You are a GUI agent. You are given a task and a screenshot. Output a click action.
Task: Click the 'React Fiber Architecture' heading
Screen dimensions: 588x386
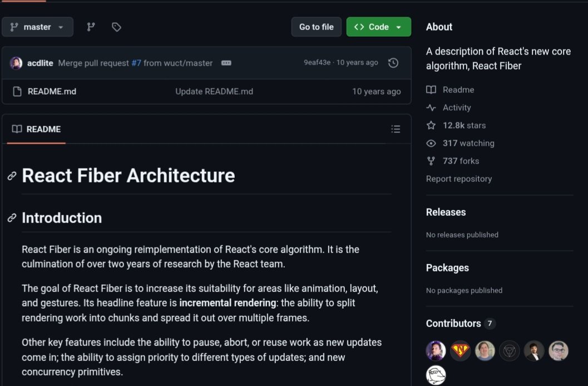(x=129, y=176)
